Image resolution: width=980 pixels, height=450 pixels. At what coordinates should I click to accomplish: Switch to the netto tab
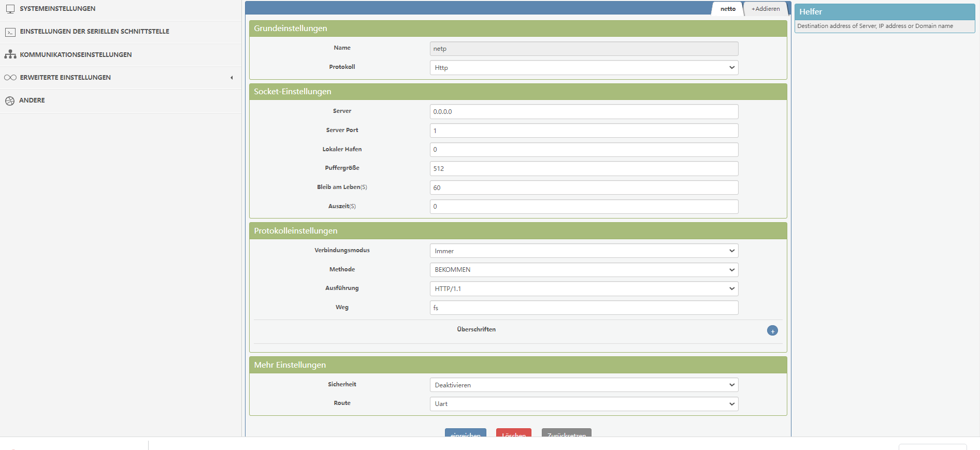tap(727, 9)
